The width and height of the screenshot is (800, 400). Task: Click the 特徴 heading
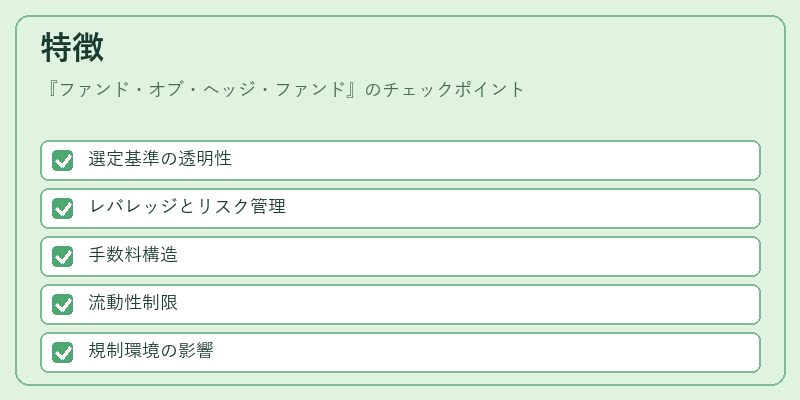[72, 47]
